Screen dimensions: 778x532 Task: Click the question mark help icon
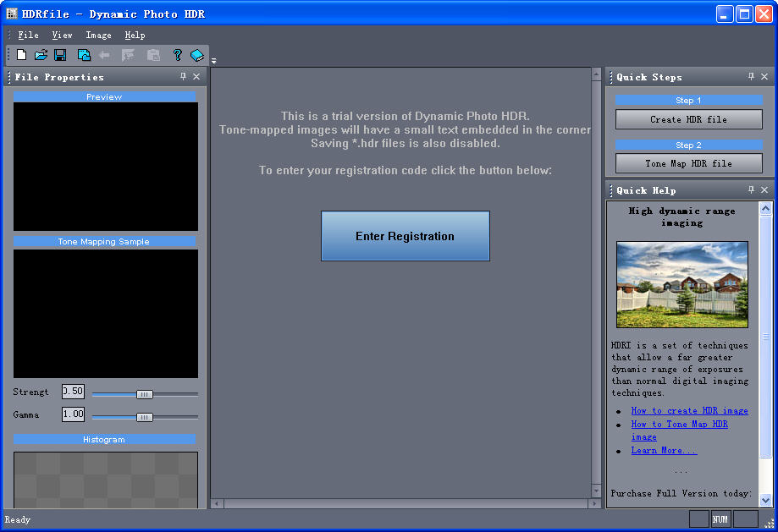click(x=177, y=54)
